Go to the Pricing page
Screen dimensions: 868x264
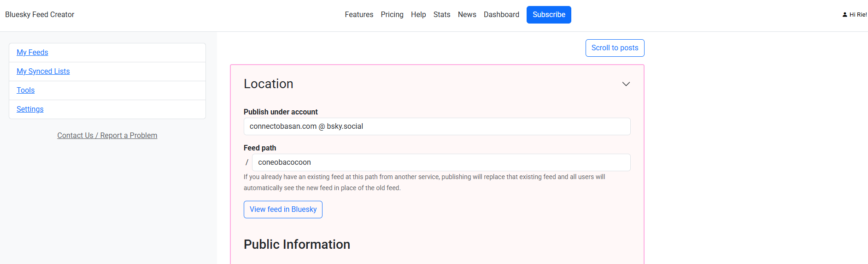click(x=392, y=15)
